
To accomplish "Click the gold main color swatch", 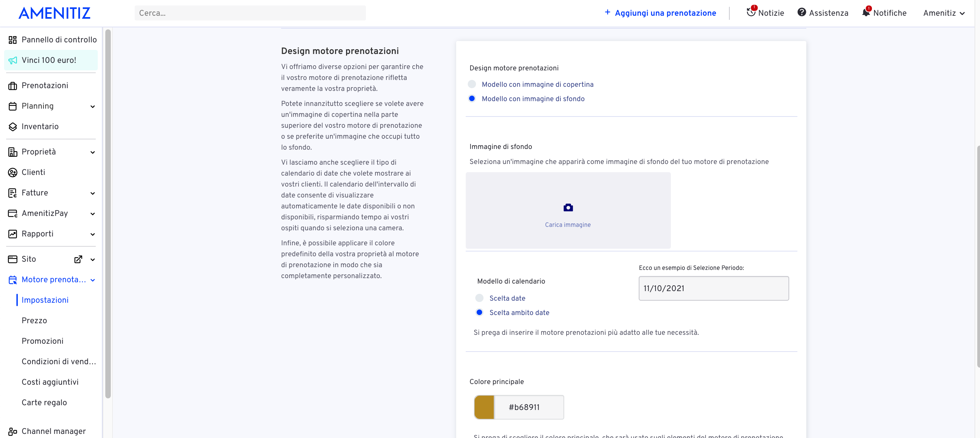I will point(484,407).
